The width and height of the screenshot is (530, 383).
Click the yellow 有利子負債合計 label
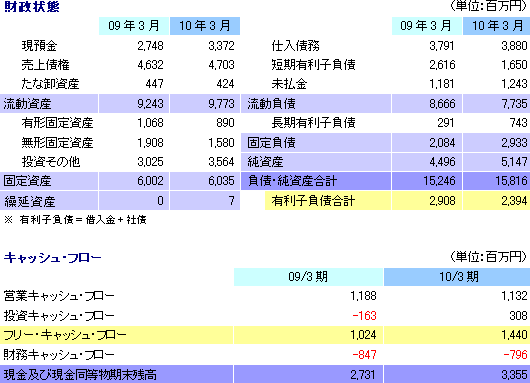[313, 201]
